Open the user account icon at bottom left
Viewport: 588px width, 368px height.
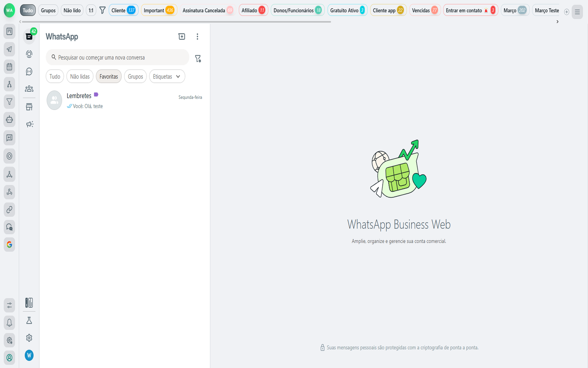(10, 357)
